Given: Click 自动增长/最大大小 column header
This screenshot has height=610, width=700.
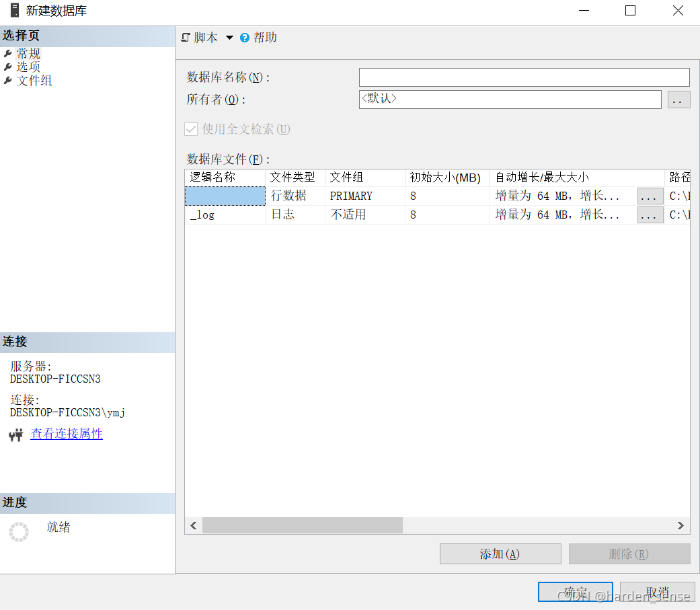Looking at the screenshot, I should click(577, 178).
